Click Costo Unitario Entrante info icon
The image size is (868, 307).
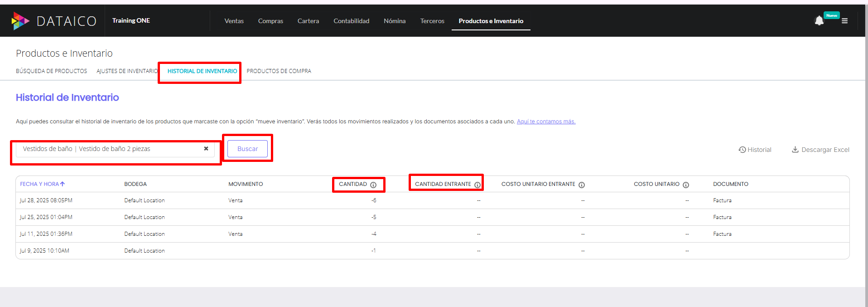coord(582,185)
